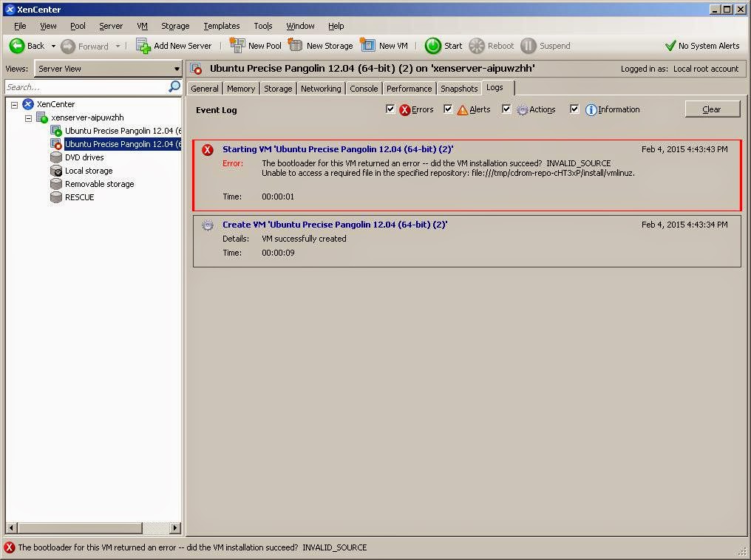Image resolution: width=751 pixels, height=560 pixels.
Task: Uncheck the Actions filter checkbox
Action: click(506, 109)
